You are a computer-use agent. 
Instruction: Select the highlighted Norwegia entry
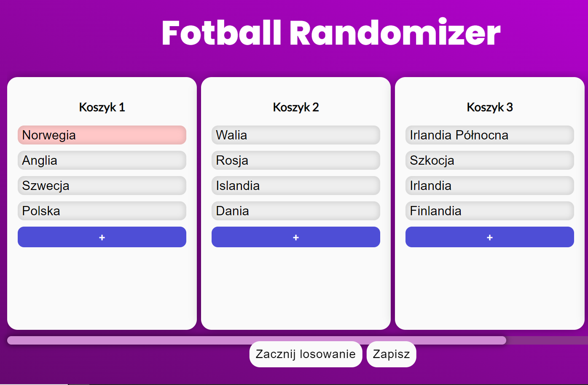click(x=102, y=135)
